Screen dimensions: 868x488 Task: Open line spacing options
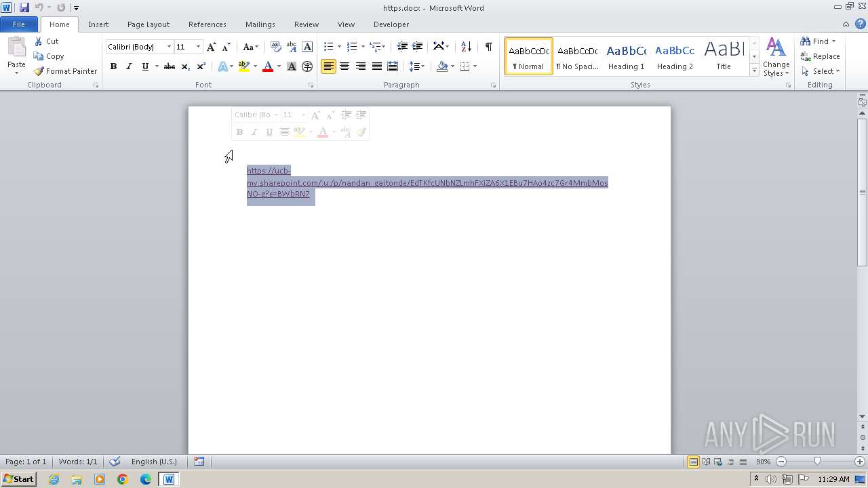pos(417,66)
